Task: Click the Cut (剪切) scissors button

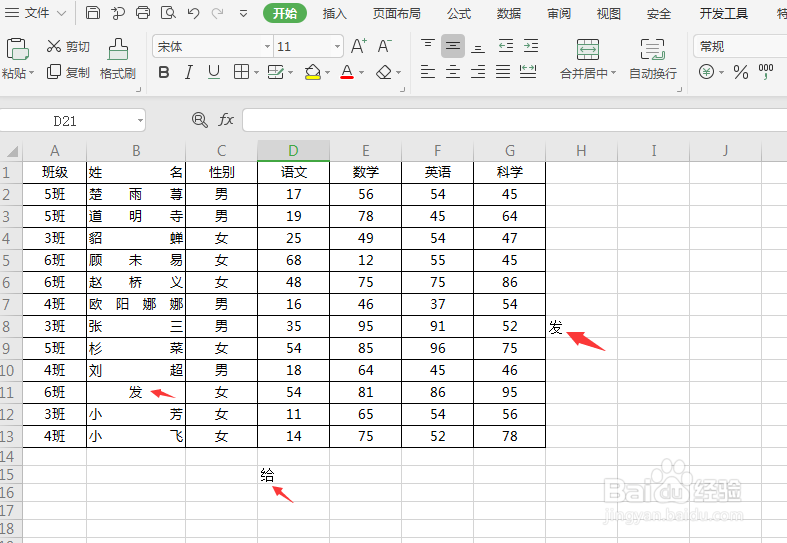Action: tap(68, 47)
